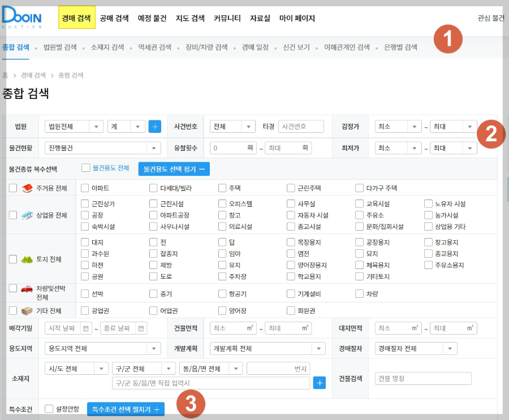Click the plus button next to 소재지 input row

point(320,383)
